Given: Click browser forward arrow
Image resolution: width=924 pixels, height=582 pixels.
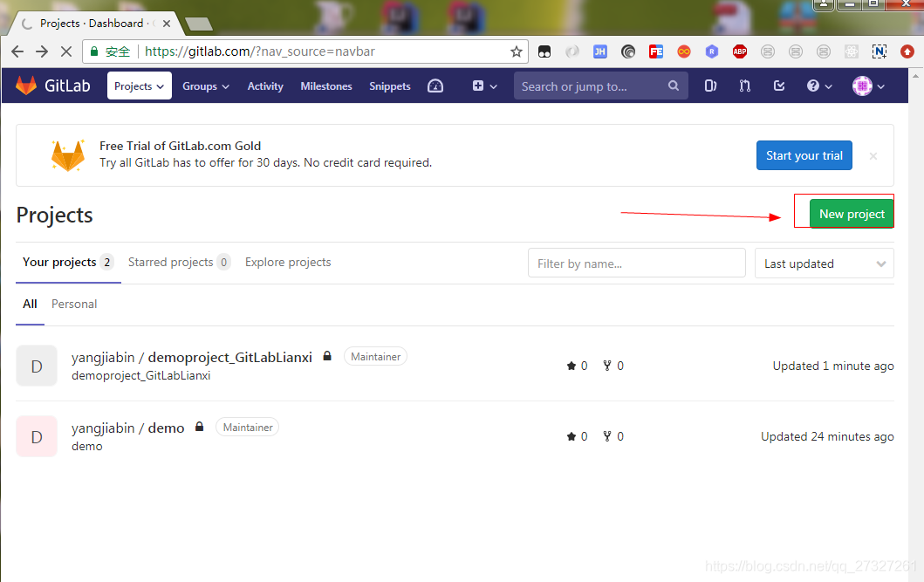Looking at the screenshot, I should (x=42, y=51).
